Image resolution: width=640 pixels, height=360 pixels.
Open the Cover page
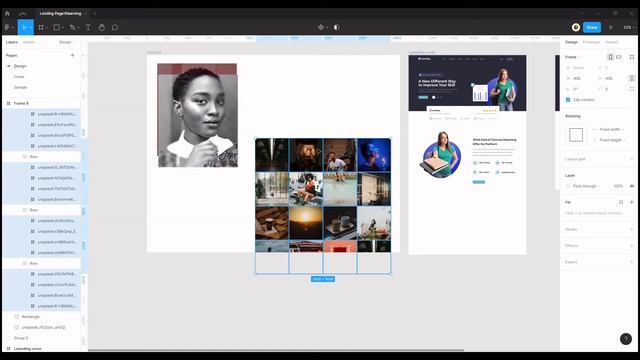pyautogui.click(x=19, y=77)
